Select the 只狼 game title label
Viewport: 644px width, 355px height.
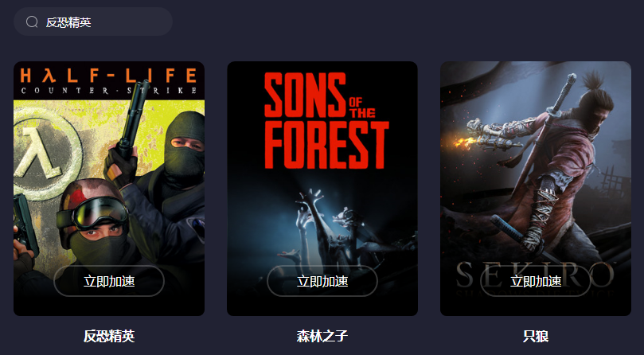[536, 336]
